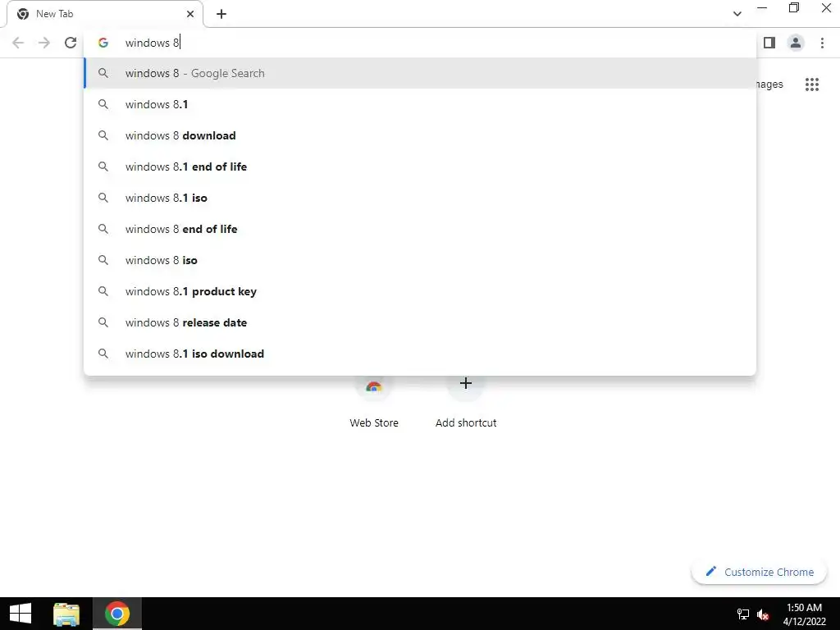Click the muted volume tray icon
Viewport: 840px width, 630px height.
(x=764, y=614)
